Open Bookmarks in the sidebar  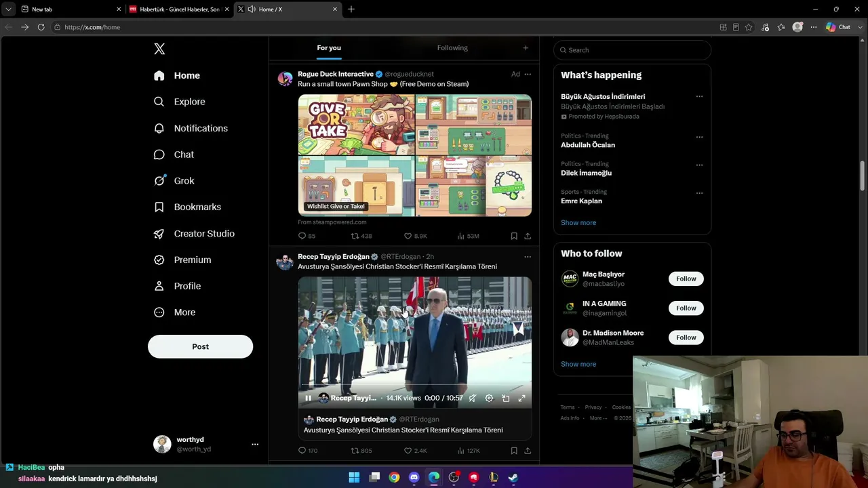187,207
